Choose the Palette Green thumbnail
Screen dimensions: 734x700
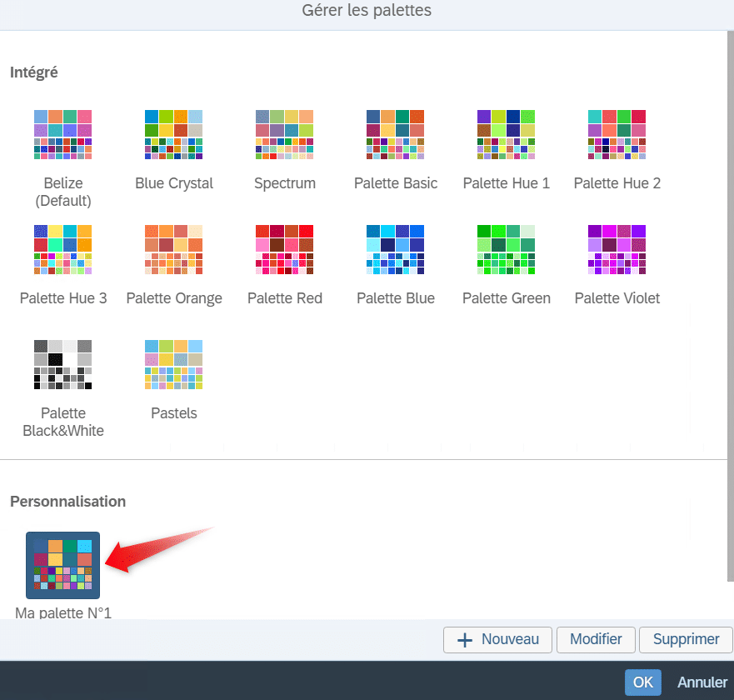(x=506, y=249)
